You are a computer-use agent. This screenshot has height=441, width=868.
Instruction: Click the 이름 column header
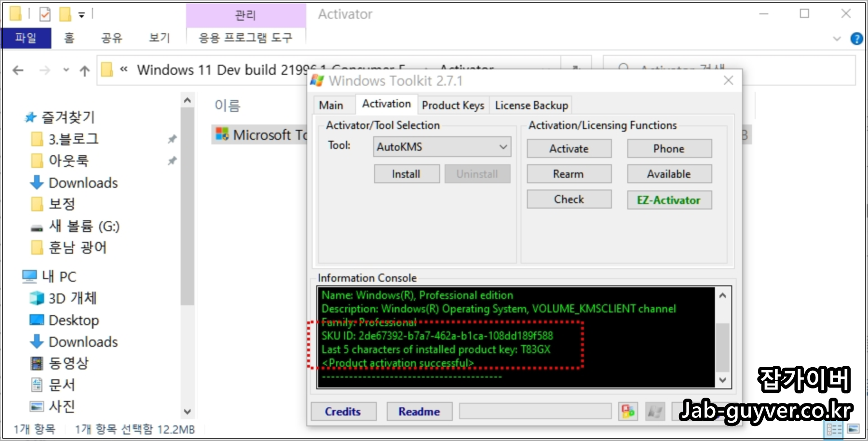[x=228, y=106]
